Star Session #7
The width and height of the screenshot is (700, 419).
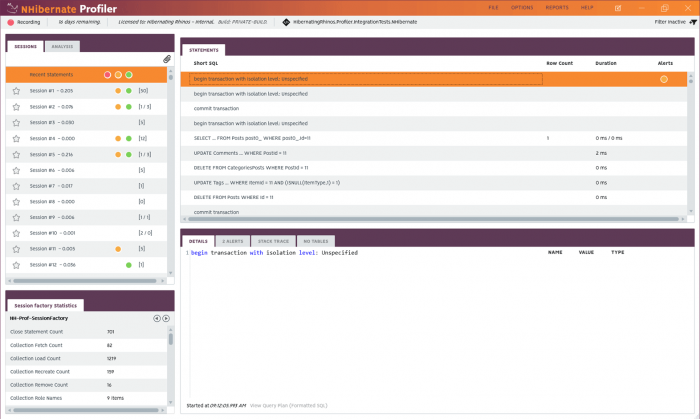[17, 186]
